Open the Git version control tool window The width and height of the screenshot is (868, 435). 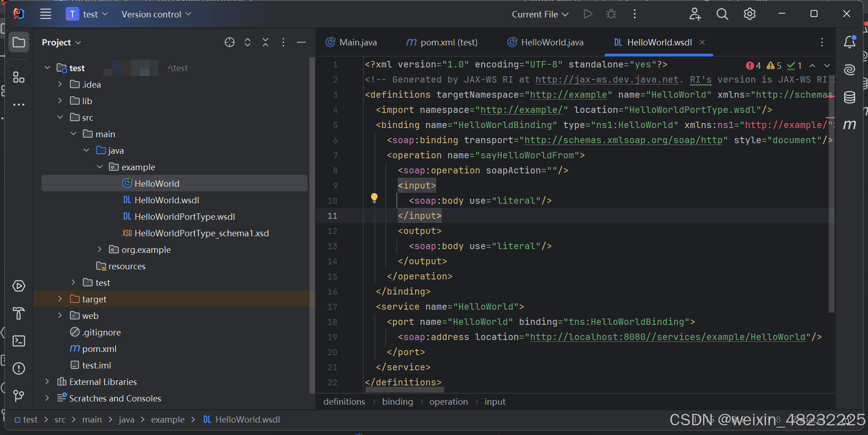coord(19,396)
